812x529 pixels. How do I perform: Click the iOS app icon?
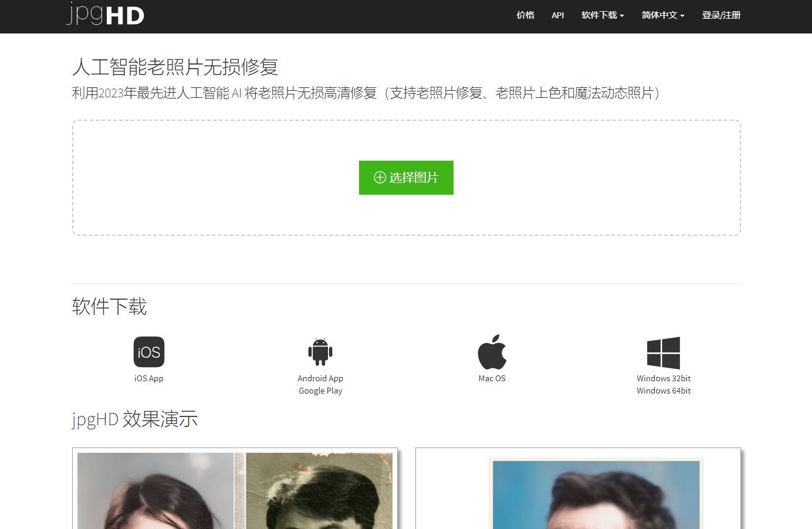pos(148,352)
